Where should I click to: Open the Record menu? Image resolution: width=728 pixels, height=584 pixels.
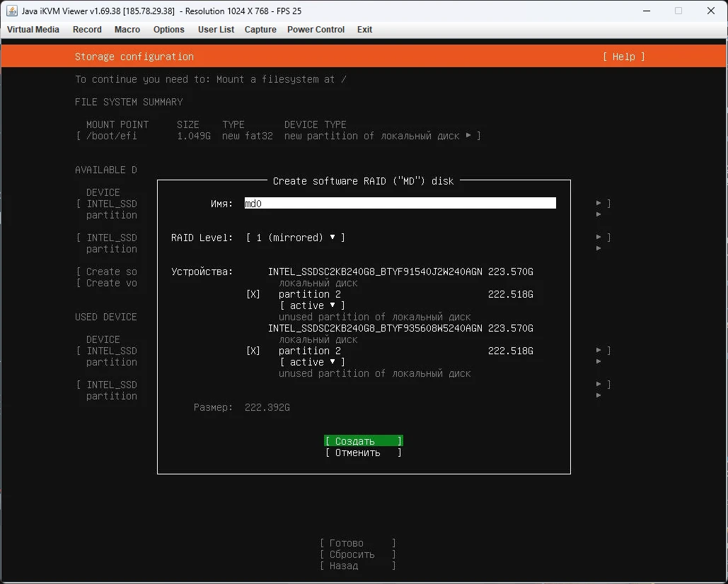pos(87,30)
